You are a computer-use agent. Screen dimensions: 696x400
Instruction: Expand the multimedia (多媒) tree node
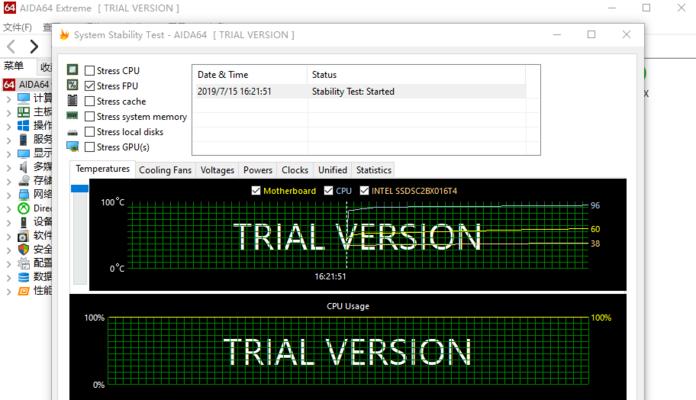pyautogui.click(x=8, y=168)
